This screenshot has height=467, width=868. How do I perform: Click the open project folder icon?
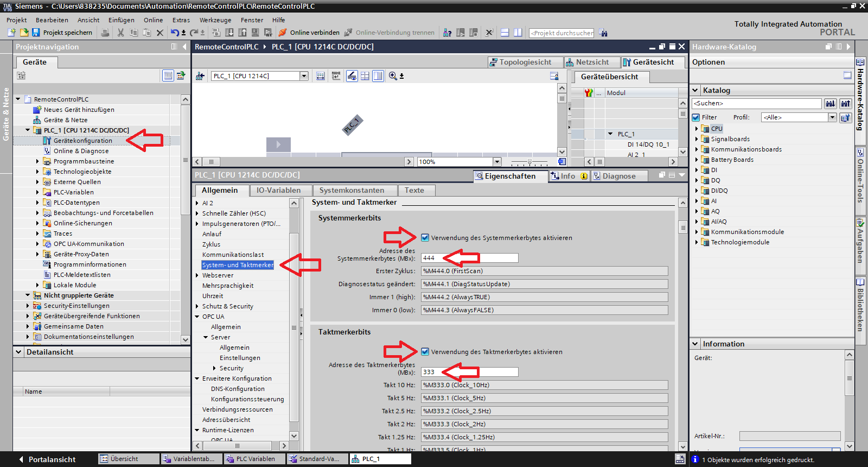coord(24,33)
